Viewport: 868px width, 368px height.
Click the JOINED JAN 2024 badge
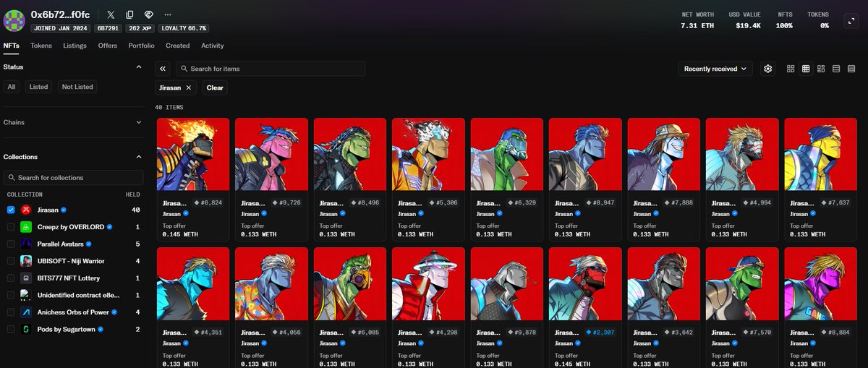[61, 28]
